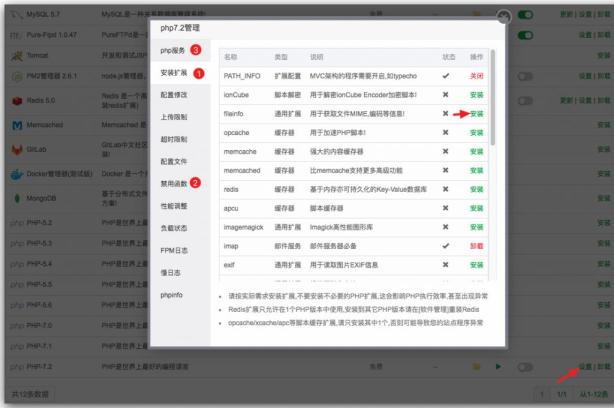The height and width of the screenshot is (408, 614).
Task: Click the Memcached icon
Action: point(17,125)
